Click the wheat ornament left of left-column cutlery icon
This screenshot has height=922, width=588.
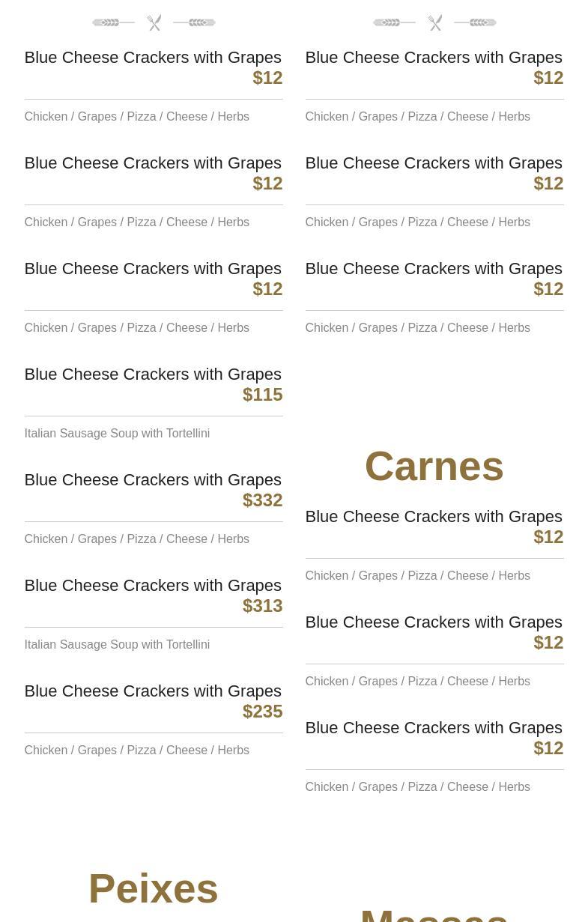pos(112,23)
